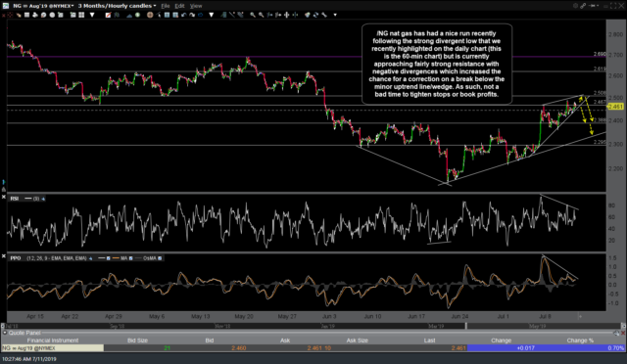Image resolution: width=627 pixels, height=364 pixels.
Task: Open the File menu
Action: [166, 6]
